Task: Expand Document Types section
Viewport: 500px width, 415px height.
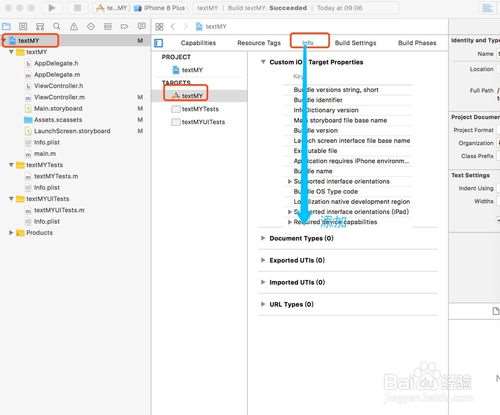Action: 263,238
